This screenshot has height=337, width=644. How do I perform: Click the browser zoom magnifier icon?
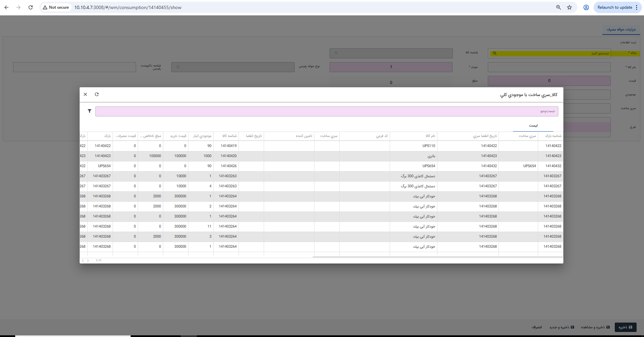tap(558, 7)
